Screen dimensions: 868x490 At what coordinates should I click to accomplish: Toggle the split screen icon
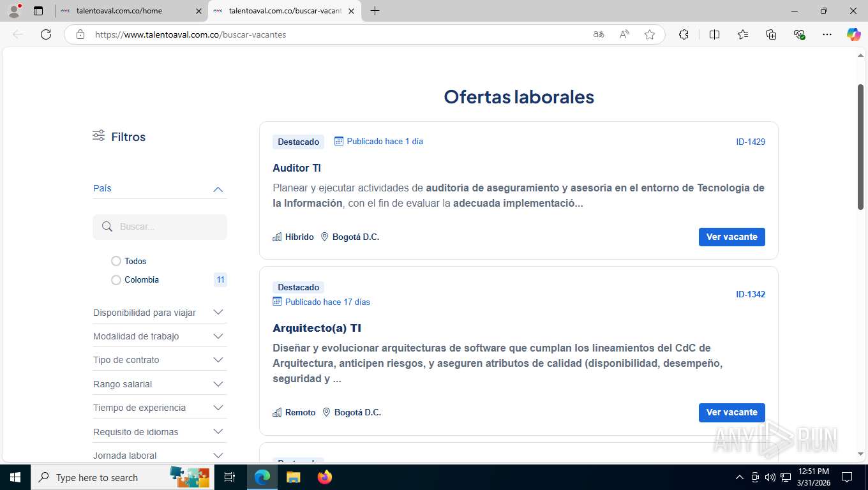[715, 34]
